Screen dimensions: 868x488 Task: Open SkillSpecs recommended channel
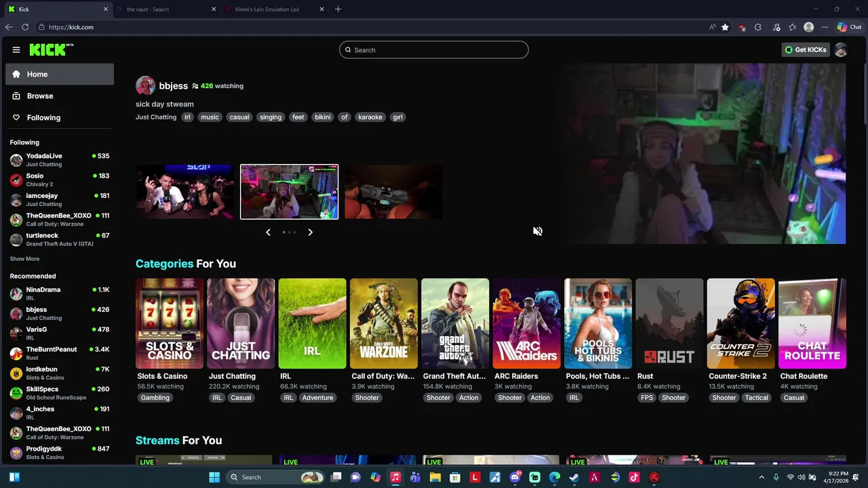pos(60,393)
